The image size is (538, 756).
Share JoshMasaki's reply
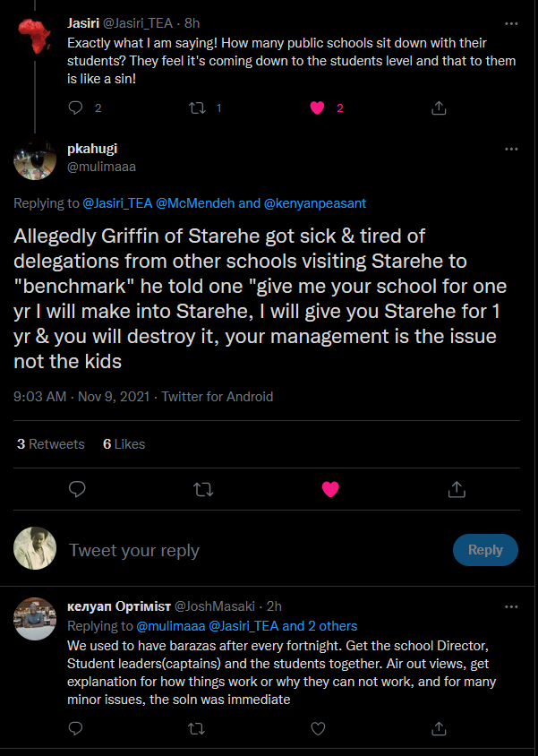[x=439, y=729]
